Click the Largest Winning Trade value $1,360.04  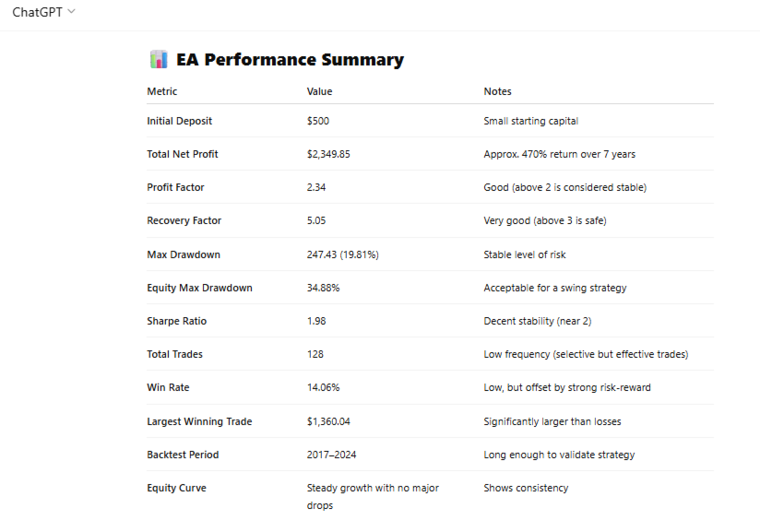point(328,421)
